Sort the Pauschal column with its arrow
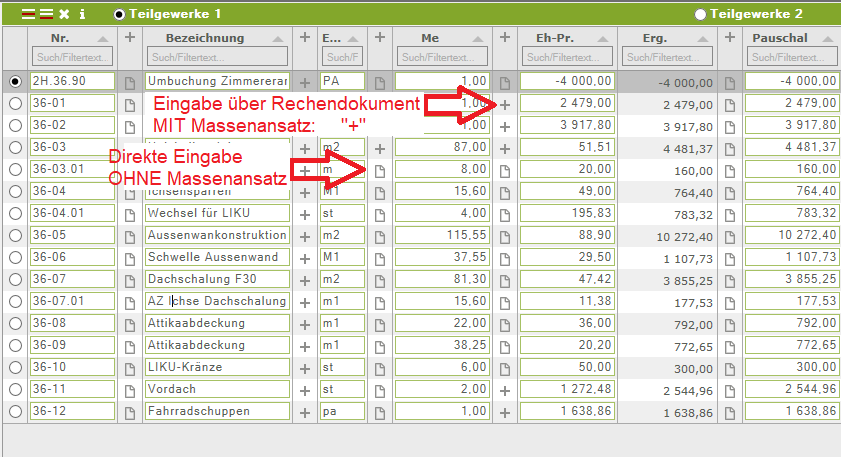 pyautogui.click(x=828, y=38)
